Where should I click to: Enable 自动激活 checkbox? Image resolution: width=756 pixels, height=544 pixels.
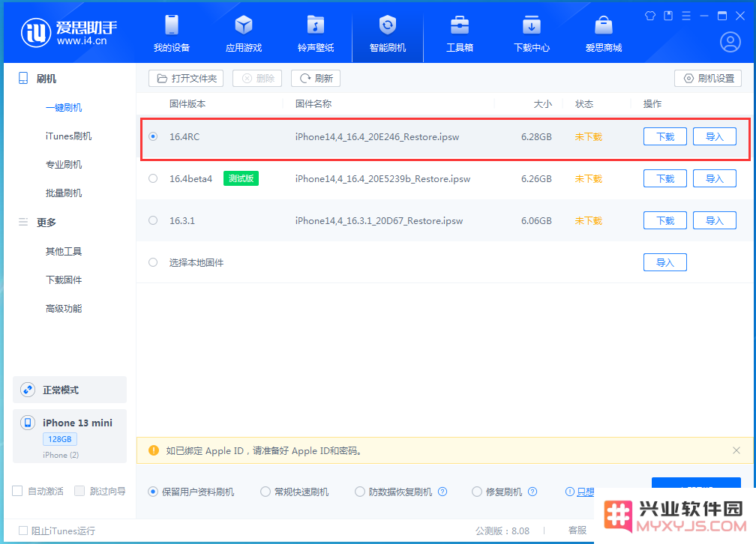pyautogui.click(x=17, y=491)
